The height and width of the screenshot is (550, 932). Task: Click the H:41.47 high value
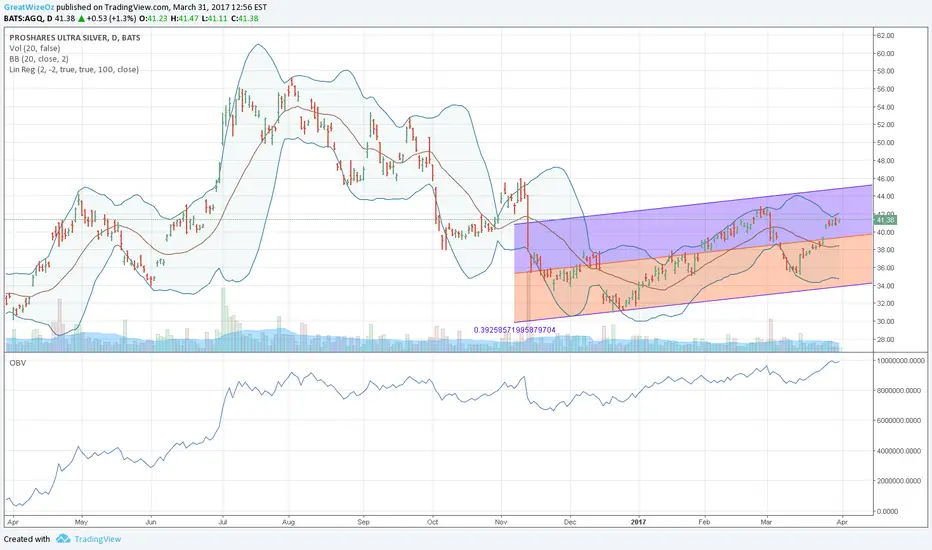[x=184, y=18]
